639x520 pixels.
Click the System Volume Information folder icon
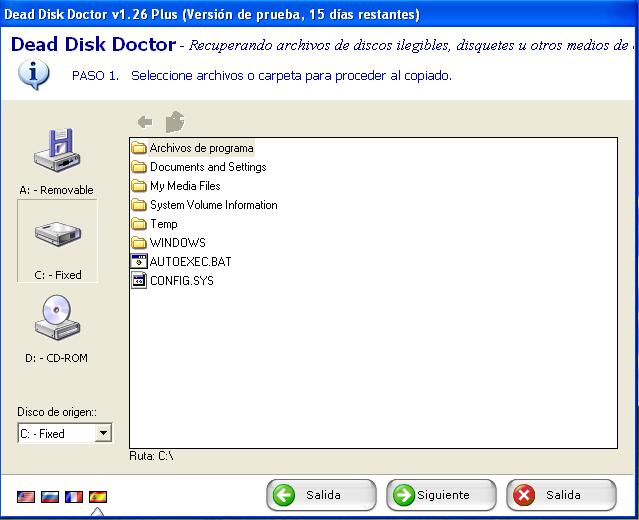click(139, 205)
